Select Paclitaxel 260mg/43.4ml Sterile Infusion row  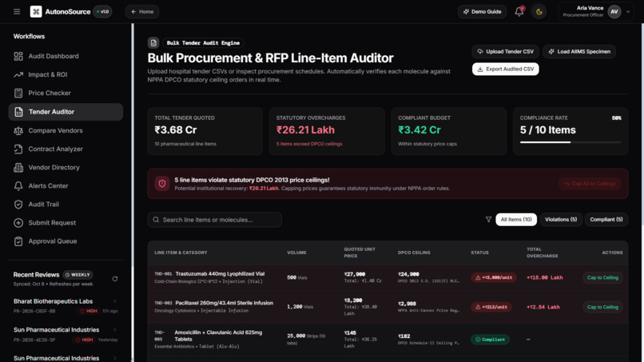pos(388,307)
